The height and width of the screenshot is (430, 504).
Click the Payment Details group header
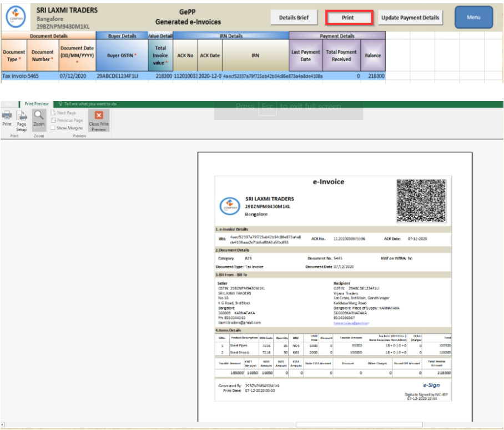tap(337, 36)
